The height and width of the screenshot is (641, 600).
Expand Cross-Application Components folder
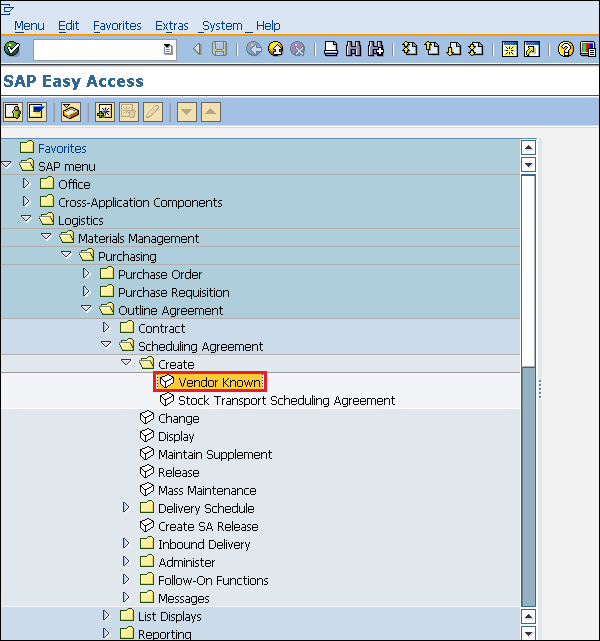pyautogui.click(x=27, y=202)
